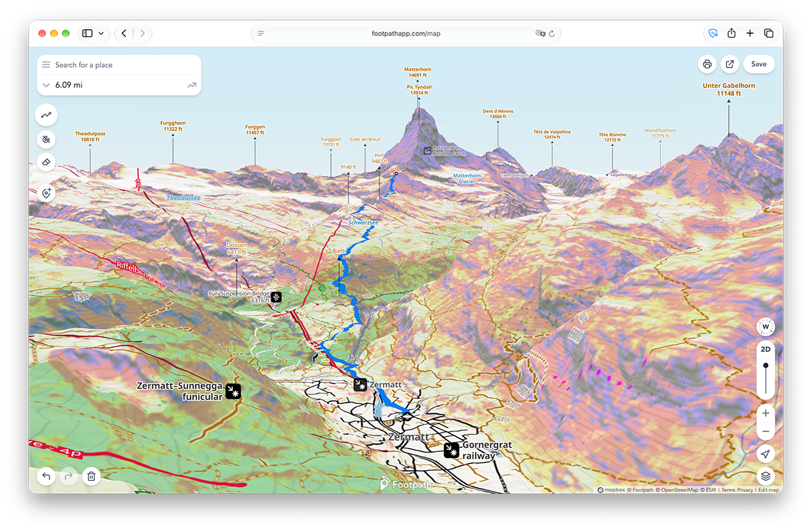Open the extension icon in Safari toolbar
Image resolution: width=812 pixels, height=531 pixels.
tap(713, 33)
